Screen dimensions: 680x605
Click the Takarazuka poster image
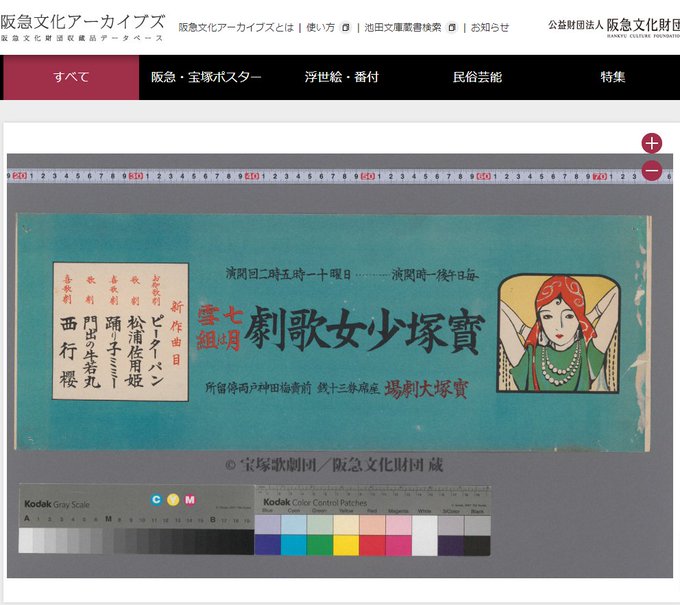coord(340,366)
